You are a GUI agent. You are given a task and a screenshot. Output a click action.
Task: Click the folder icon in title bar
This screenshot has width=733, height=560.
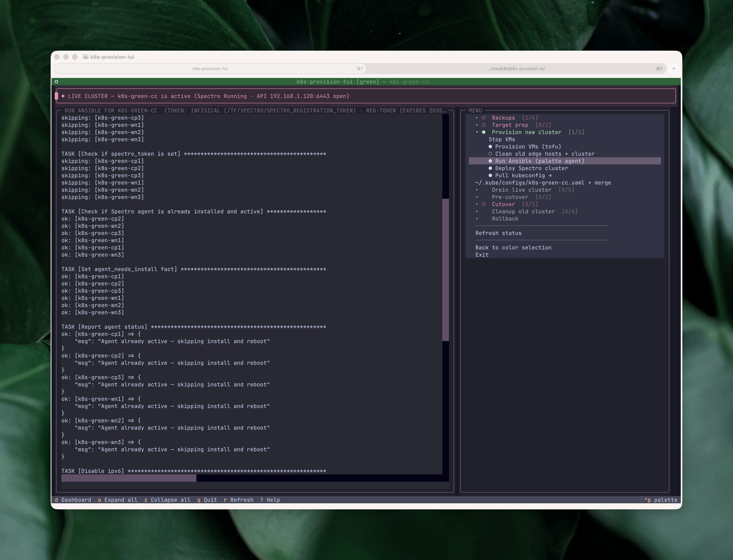click(x=86, y=57)
